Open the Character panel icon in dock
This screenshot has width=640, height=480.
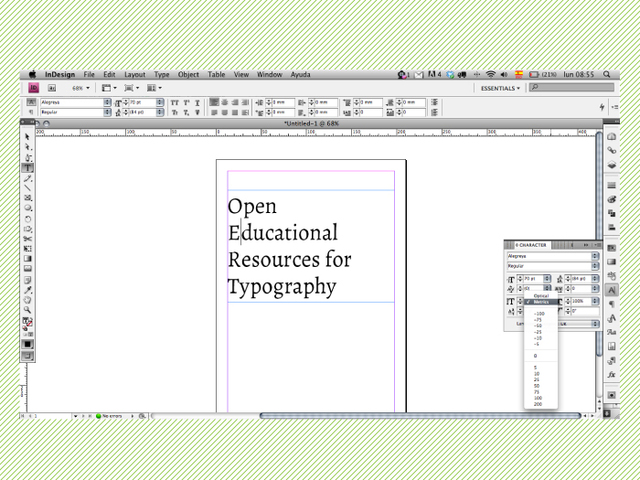pyautogui.click(x=611, y=290)
